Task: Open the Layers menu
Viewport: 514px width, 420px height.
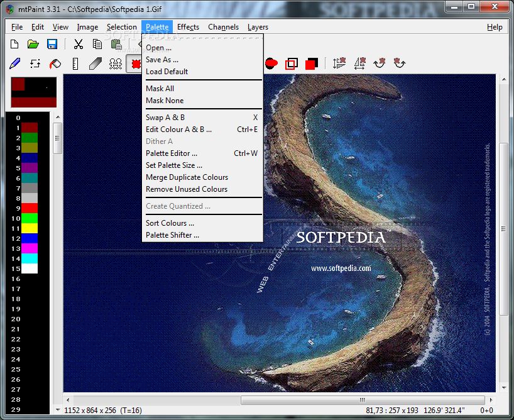Action: (x=258, y=27)
